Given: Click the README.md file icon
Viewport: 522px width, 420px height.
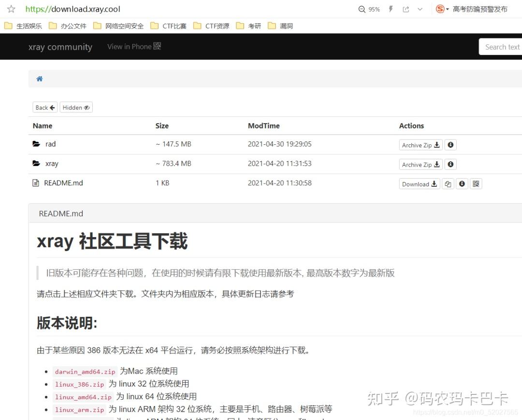Looking at the screenshot, I should point(36,182).
